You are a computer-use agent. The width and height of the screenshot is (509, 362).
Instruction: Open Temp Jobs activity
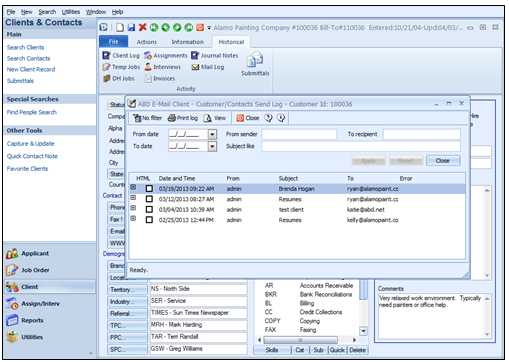121,67
